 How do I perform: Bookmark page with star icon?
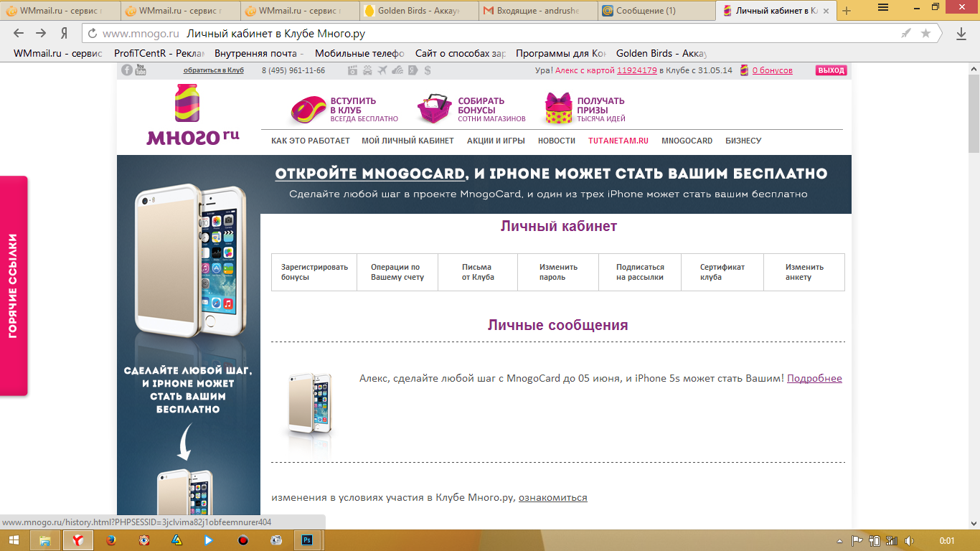(925, 34)
